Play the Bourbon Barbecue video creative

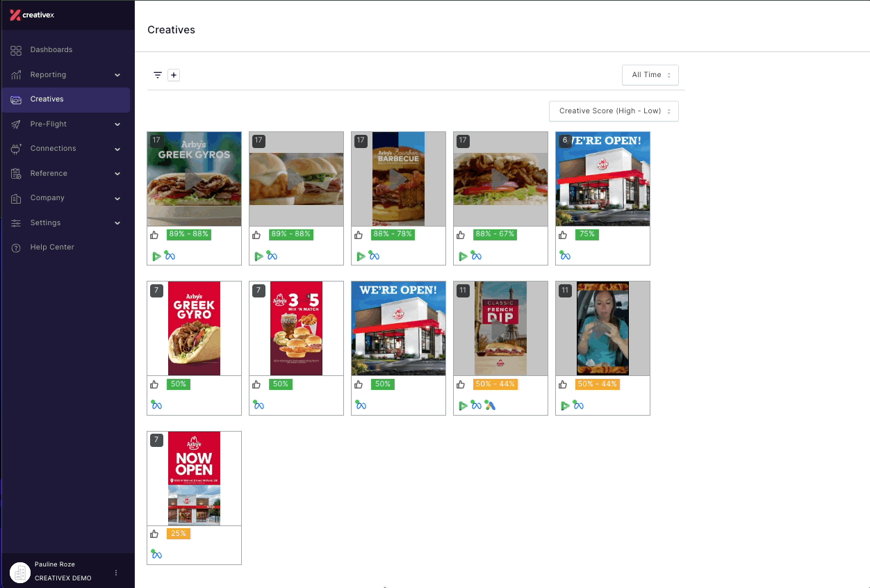point(398,179)
